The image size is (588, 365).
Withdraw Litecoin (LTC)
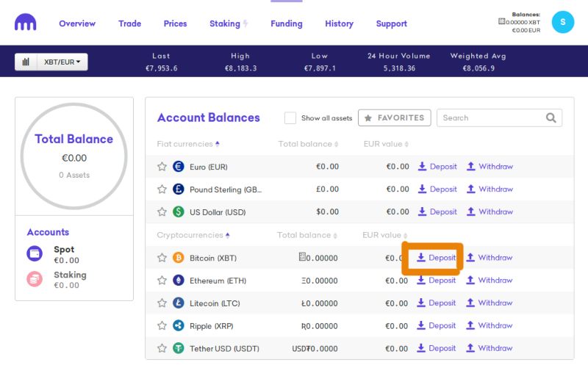pos(489,303)
